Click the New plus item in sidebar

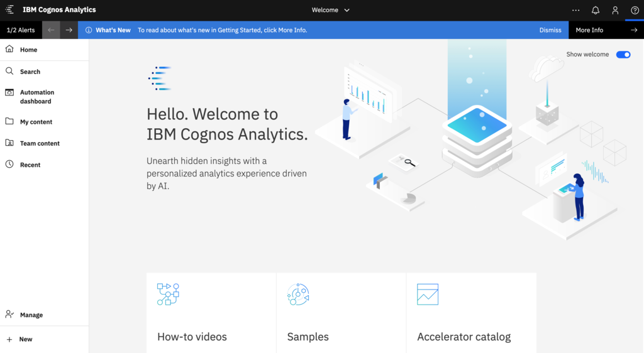[x=25, y=339]
